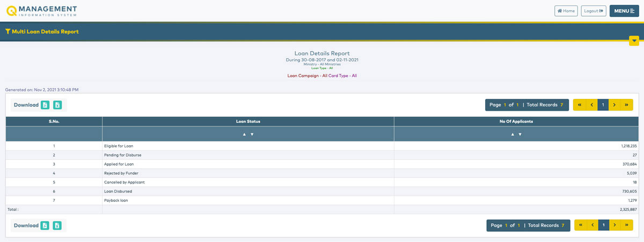Go to next page in top pagination
644x242 pixels.
point(614,105)
